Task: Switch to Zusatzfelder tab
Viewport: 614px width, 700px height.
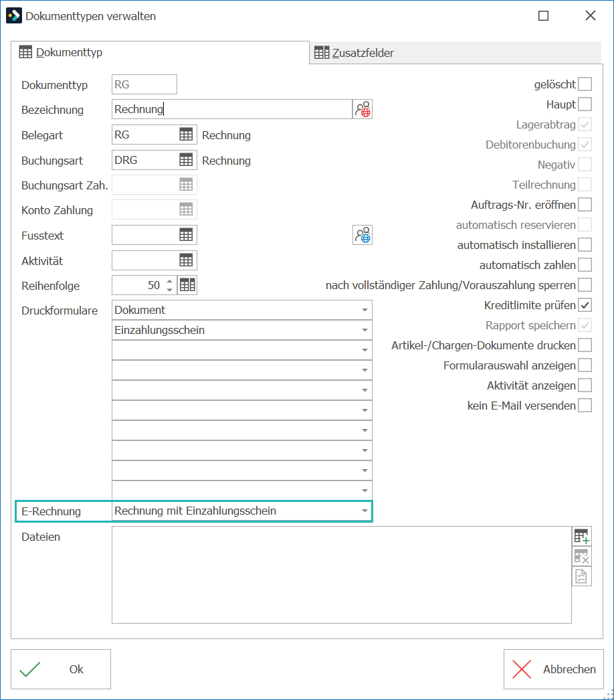Action: [354, 53]
